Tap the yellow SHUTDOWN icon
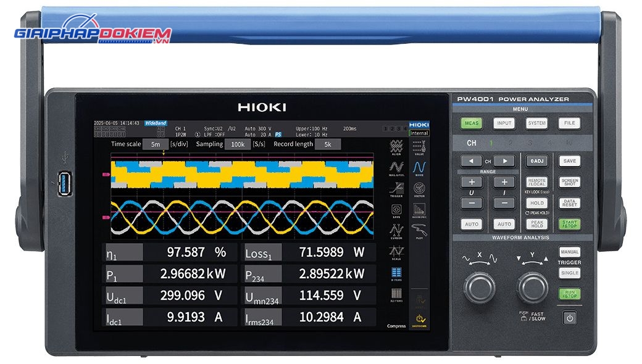This screenshot has width=642, height=364. click(419, 320)
